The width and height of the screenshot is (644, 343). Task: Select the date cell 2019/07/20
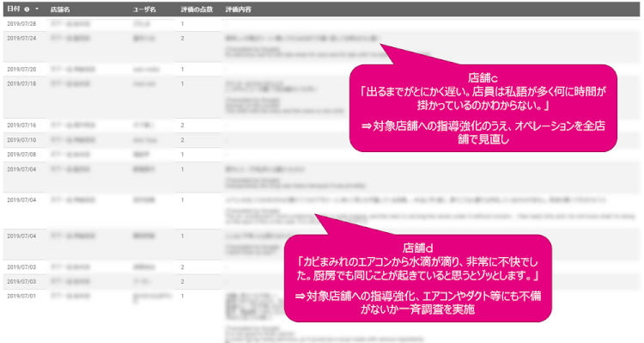pyautogui.click(x=21, y=69)
